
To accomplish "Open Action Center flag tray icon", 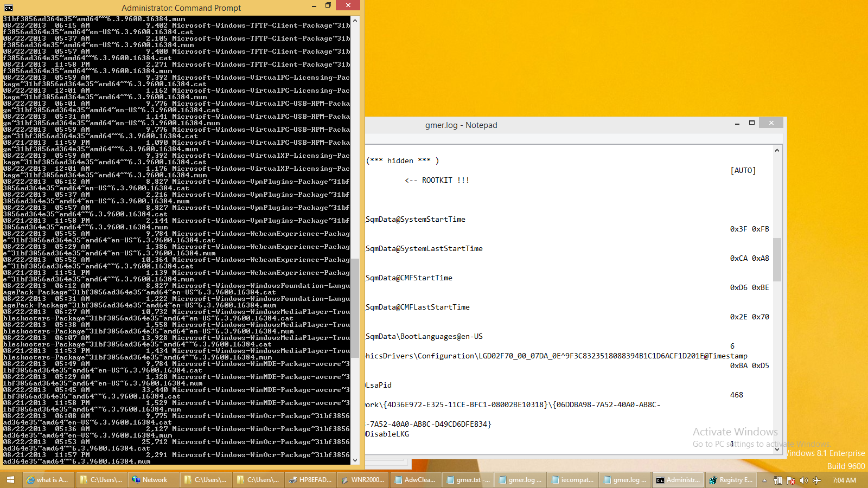I will point(791,480).
